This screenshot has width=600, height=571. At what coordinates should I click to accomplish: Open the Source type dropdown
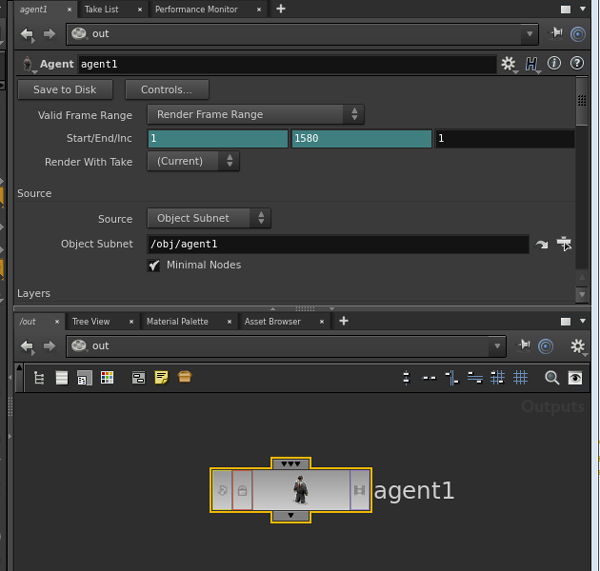[209, 218]
